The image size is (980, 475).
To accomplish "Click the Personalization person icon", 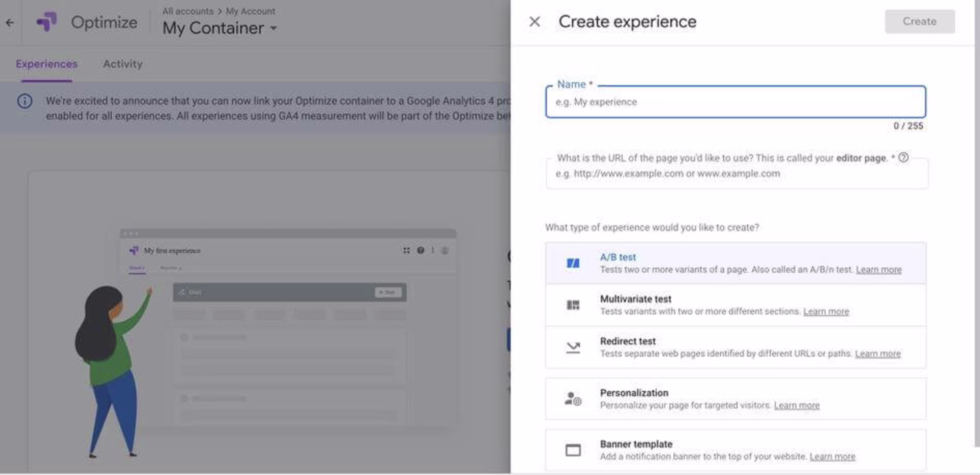I will coord(573,398).
